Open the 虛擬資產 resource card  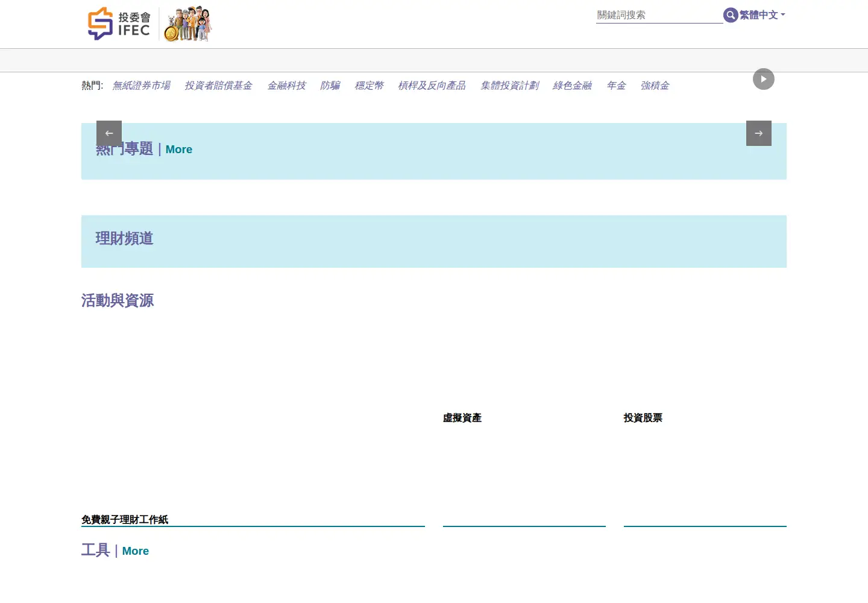pyautogui.click(x=462, y=418)
